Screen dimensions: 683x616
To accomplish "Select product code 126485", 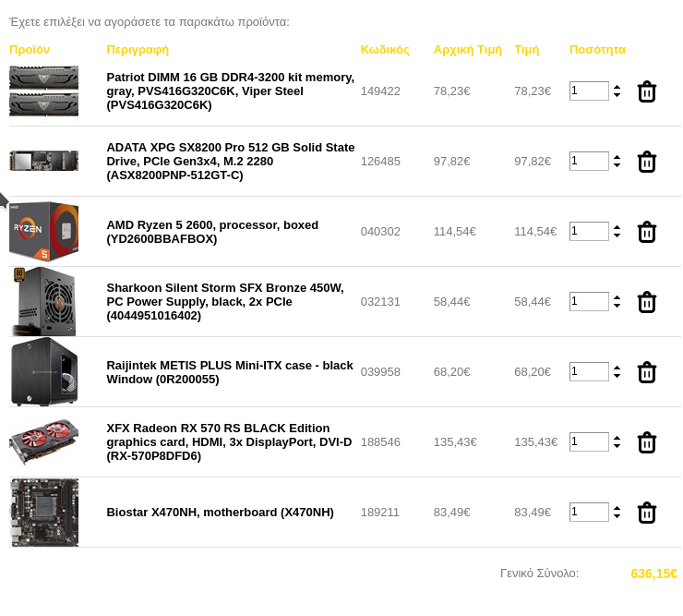I will coord(380,162).
